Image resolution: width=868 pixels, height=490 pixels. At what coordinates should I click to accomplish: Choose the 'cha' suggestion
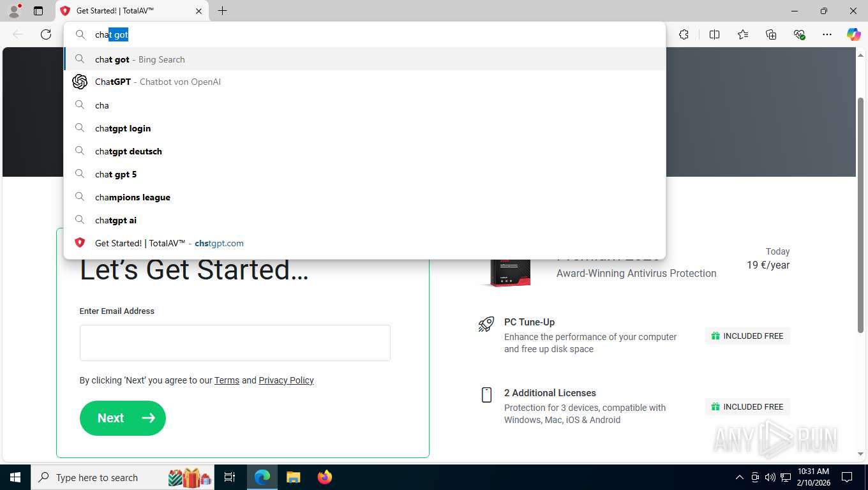[x=365, y=105]
